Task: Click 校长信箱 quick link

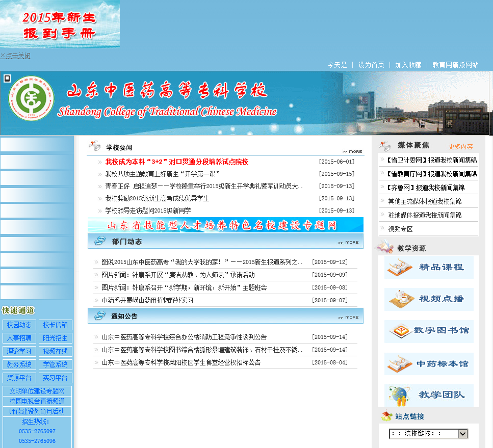Action: tap(56, 325)
